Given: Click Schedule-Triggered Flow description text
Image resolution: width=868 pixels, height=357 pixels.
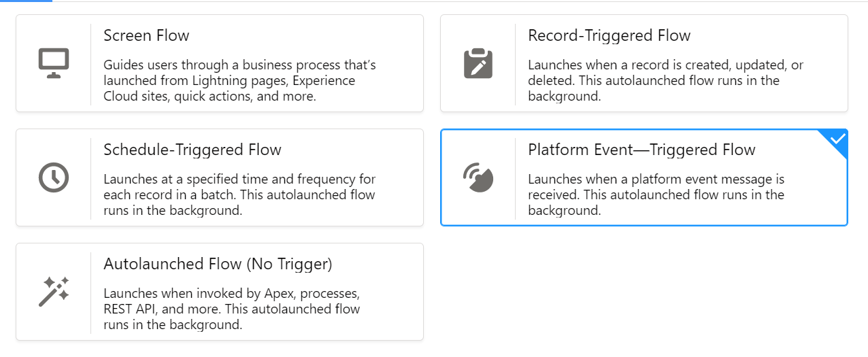Looking at the screenshot, I should [x=239, y=195].
